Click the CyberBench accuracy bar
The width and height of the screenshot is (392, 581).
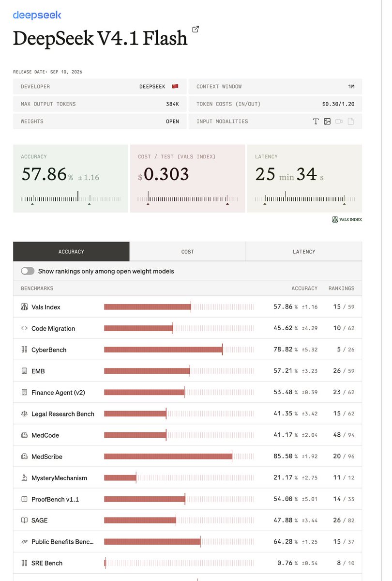(179, 350)
